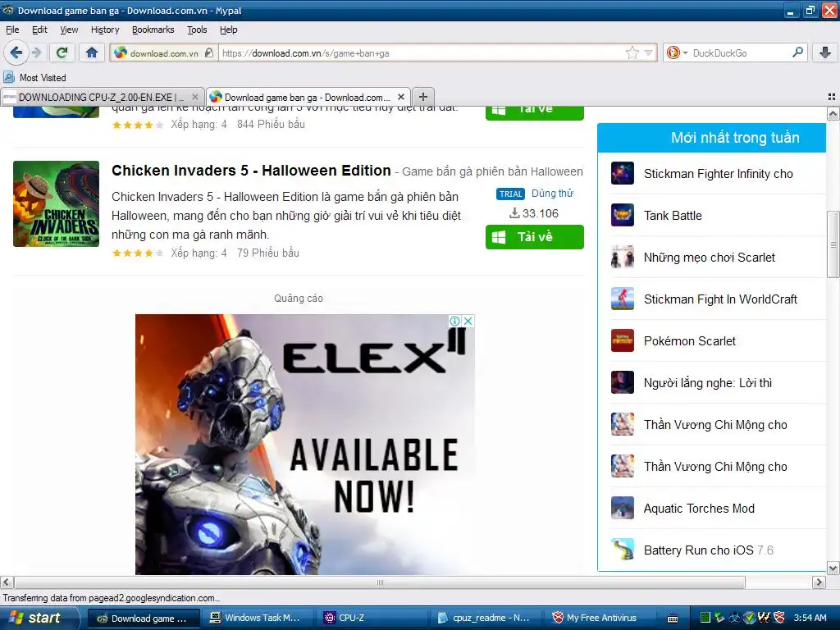Image resolution: width=840 pixels, height=630 pixels.
Task: Open the Edit menu
Action: pos(39,30)
